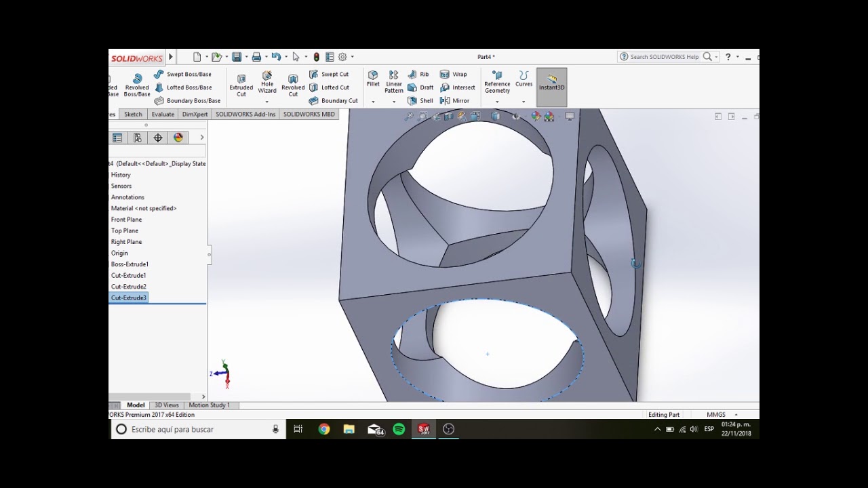Select Swept Boss/Base tool

point(182,75)
